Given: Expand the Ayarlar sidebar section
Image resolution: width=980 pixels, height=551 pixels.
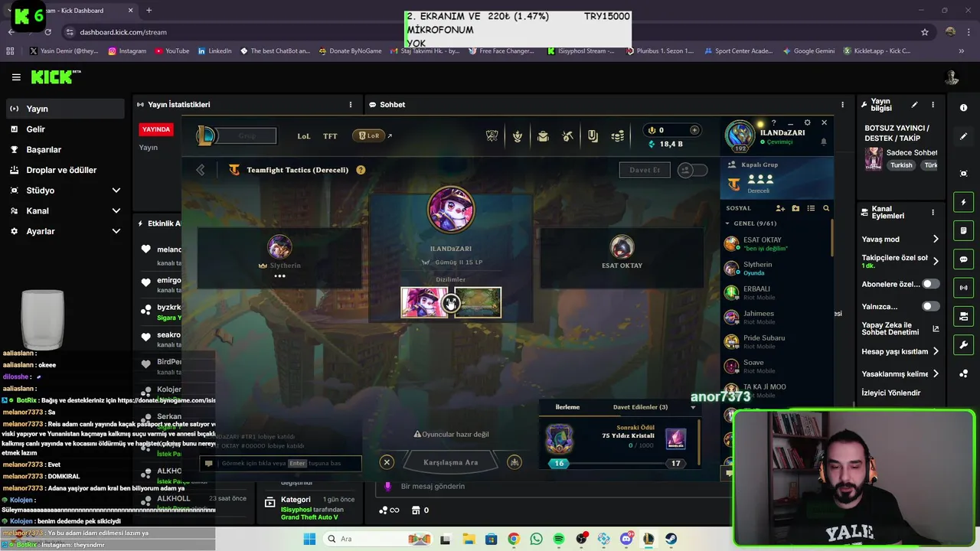Looking at the screenshot, I should coord(116,231).
